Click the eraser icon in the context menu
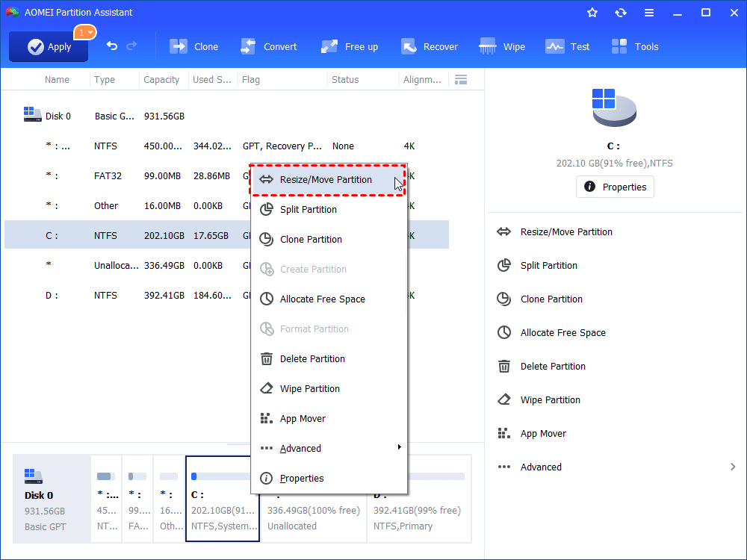The height and width of the screenshot is (560, 747). click(x=267, y=388)
